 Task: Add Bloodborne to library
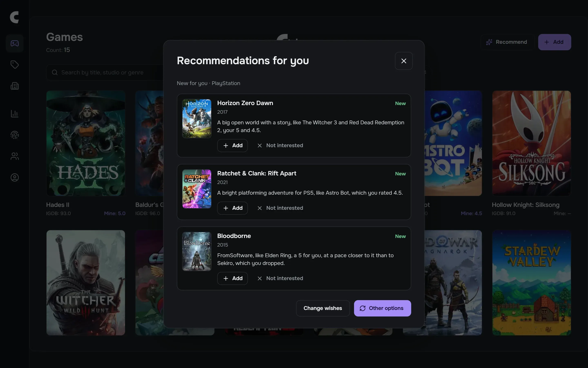[x=232, y=278]
